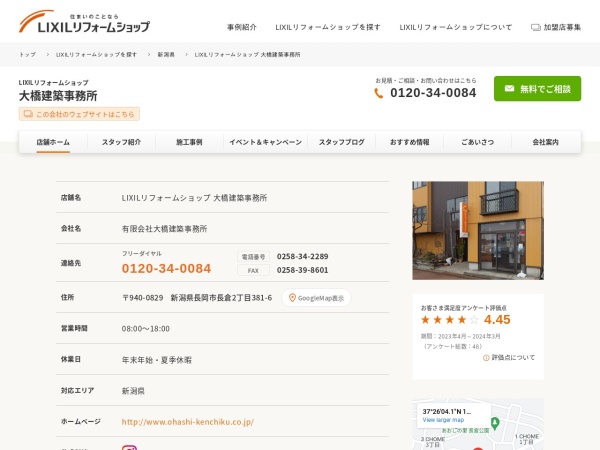This screenshot has width=600, height=450.
Task: Click the map pin icon in GoogleMap button
Action: (292, 298)
